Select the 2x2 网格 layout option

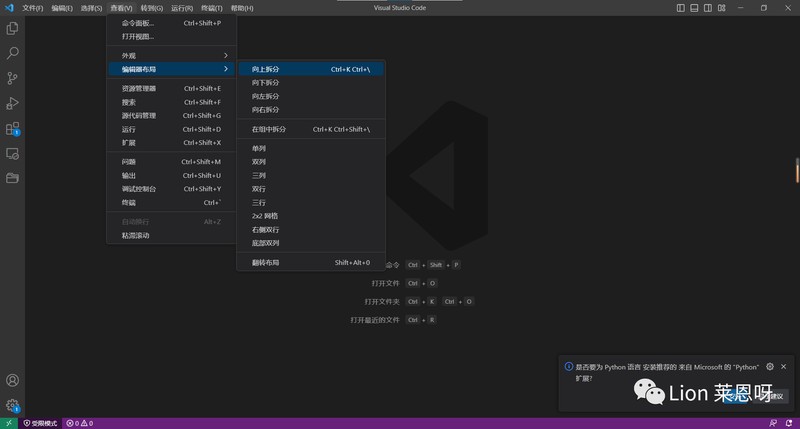point(311,216)
